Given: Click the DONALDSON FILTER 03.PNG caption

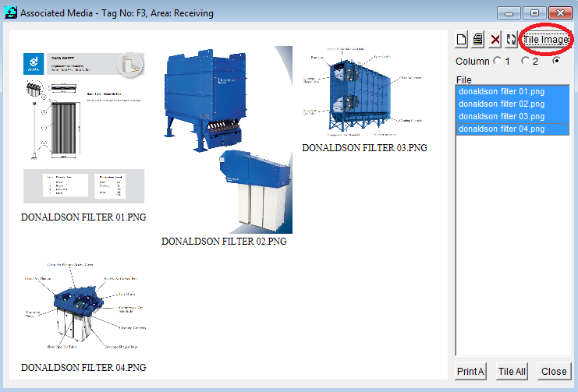Looking at the screenshot, I should (x=364, y=148).
